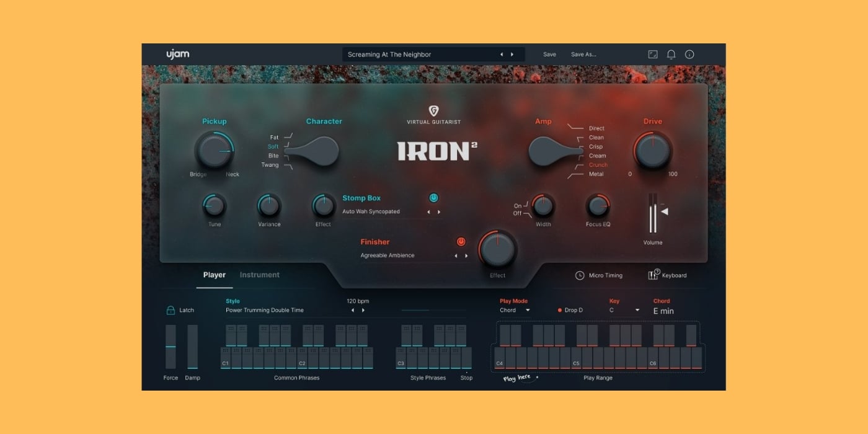Click the C4 key in Play Range
Screen dimensions: 868x434
[499, 358]
